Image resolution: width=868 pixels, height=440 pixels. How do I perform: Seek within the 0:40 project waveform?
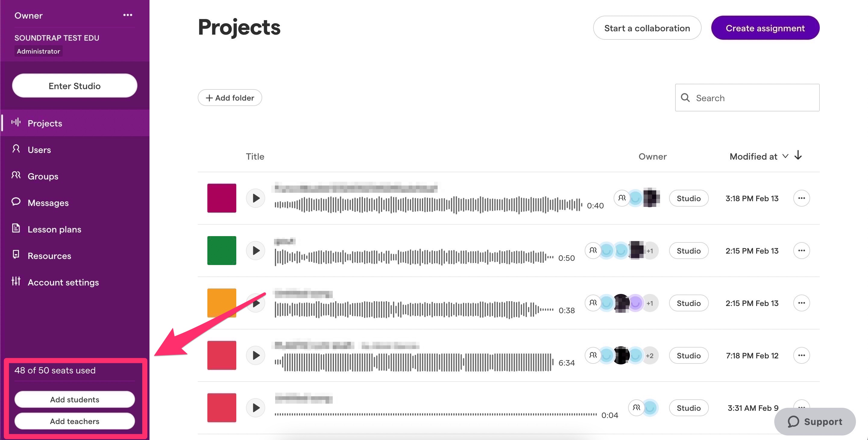428,205
